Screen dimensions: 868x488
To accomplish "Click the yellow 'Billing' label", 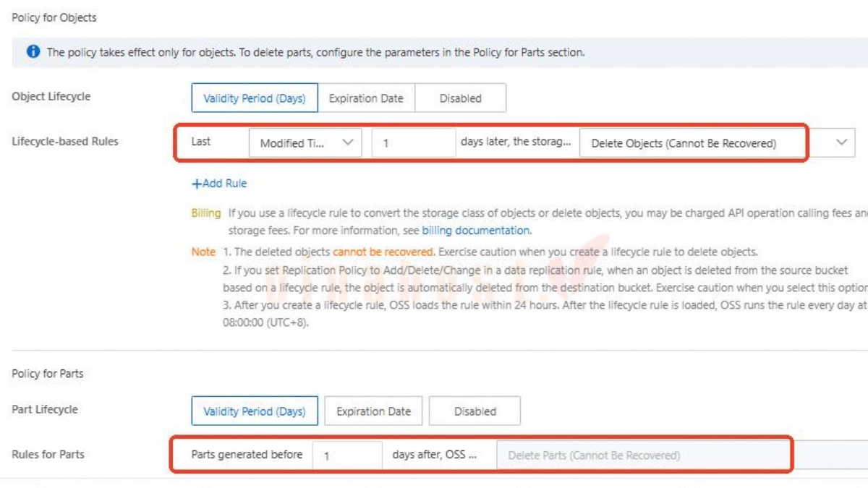I will [x=206, y=213].
